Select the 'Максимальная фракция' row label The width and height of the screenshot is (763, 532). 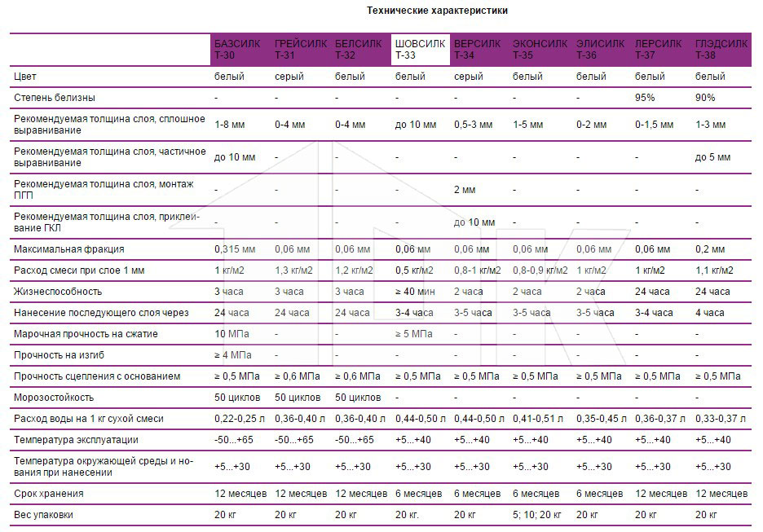(x=69, y=249)
